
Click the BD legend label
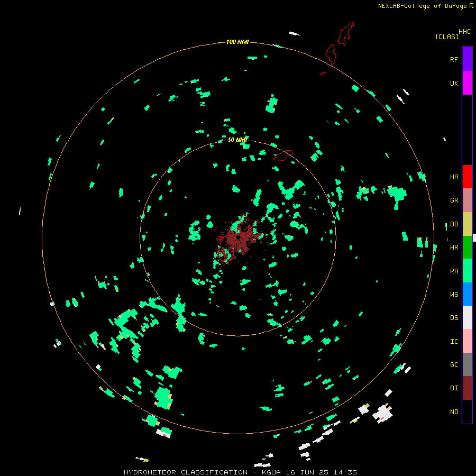pyautogui.click(x=454, y=224)
